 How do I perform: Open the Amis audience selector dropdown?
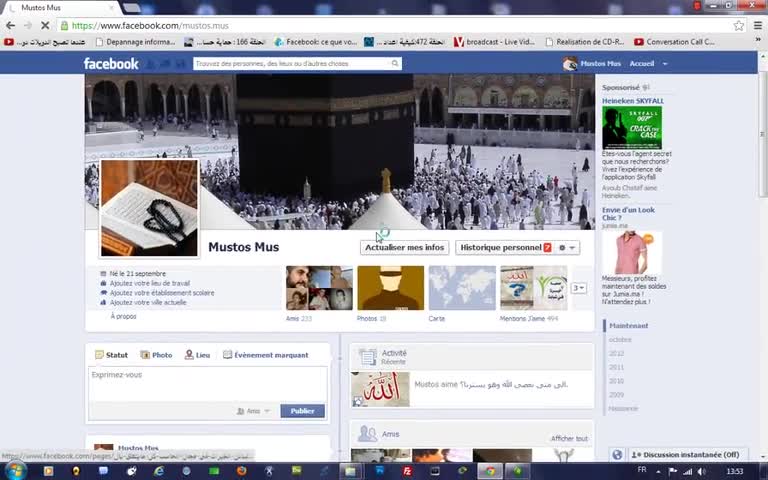[x=253, y=411]
